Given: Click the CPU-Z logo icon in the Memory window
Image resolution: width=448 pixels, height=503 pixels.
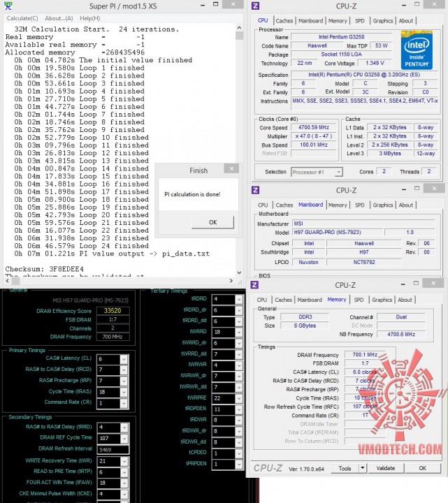Looking at the screenshot, I should tap(254, 285).
